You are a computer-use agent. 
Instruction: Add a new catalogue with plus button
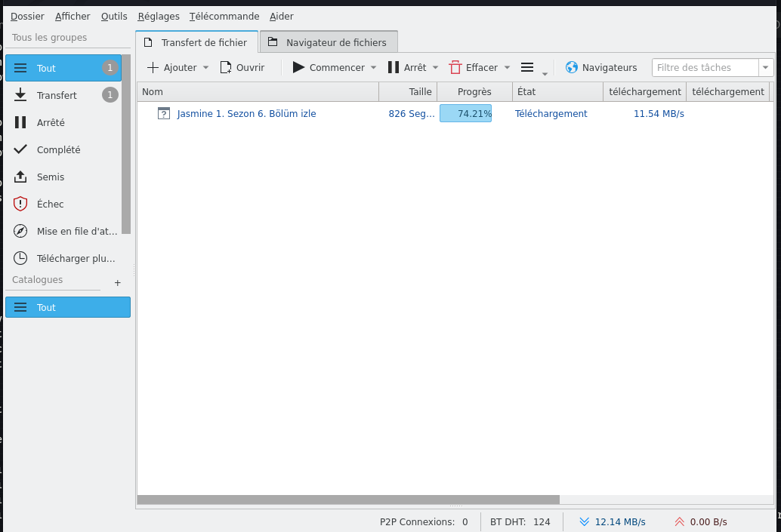pos(118,283)
